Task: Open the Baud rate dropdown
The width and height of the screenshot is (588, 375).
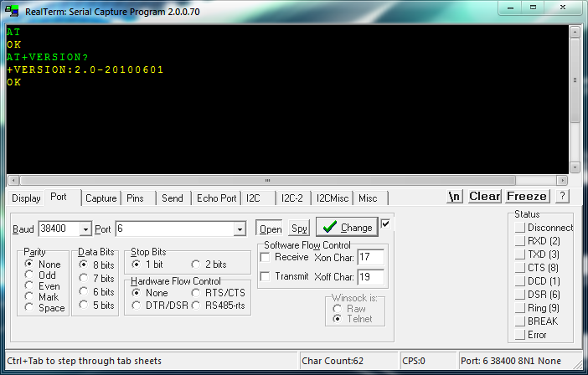Action: [x=85, y=229]
